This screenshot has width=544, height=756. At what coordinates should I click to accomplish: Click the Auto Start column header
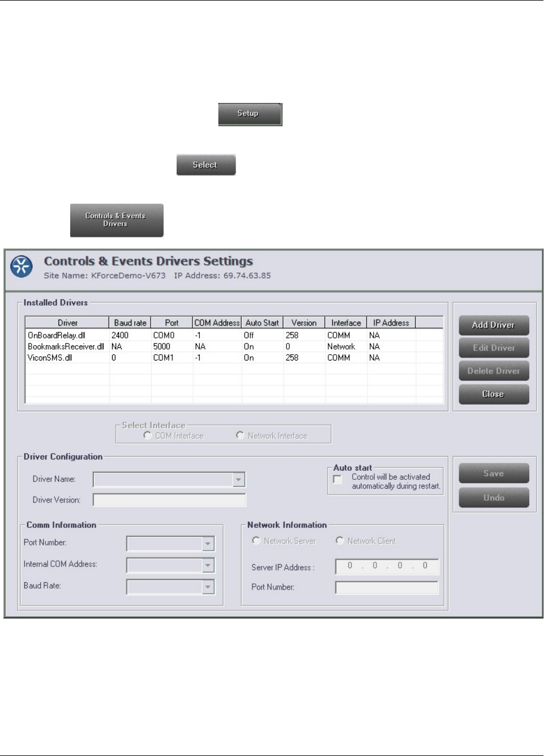(262, 323)
